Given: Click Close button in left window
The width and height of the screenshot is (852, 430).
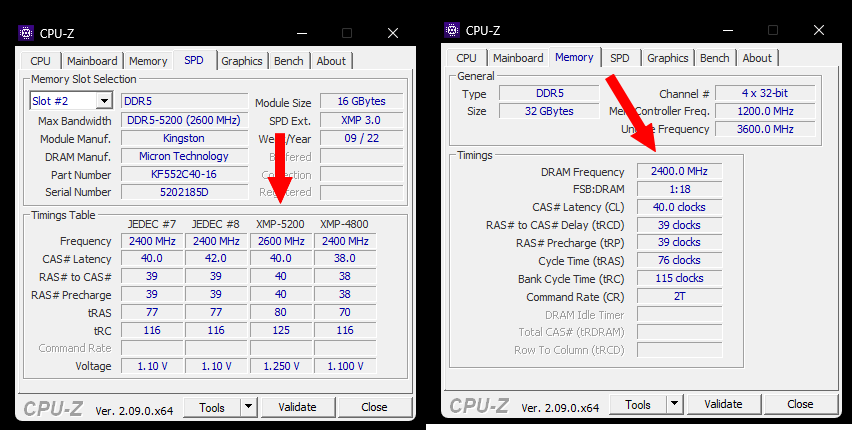Looking at the screenshot, I should point(374,407).
